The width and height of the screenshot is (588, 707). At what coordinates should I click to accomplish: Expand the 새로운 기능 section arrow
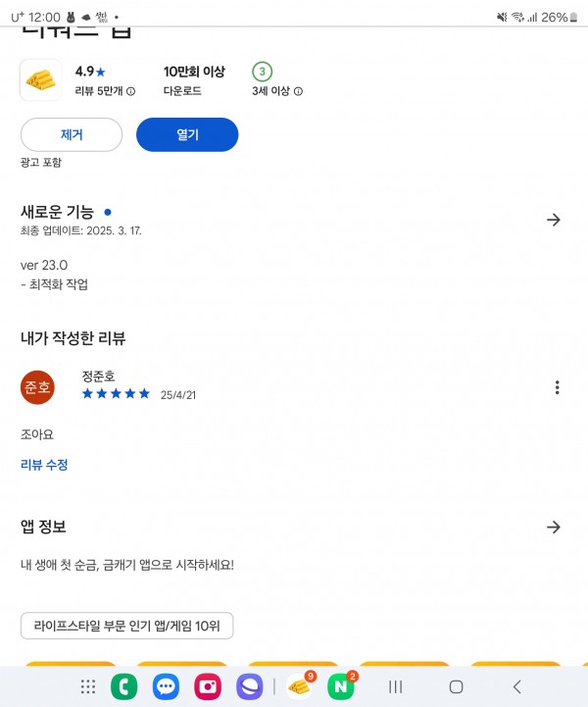coord(554,220)
